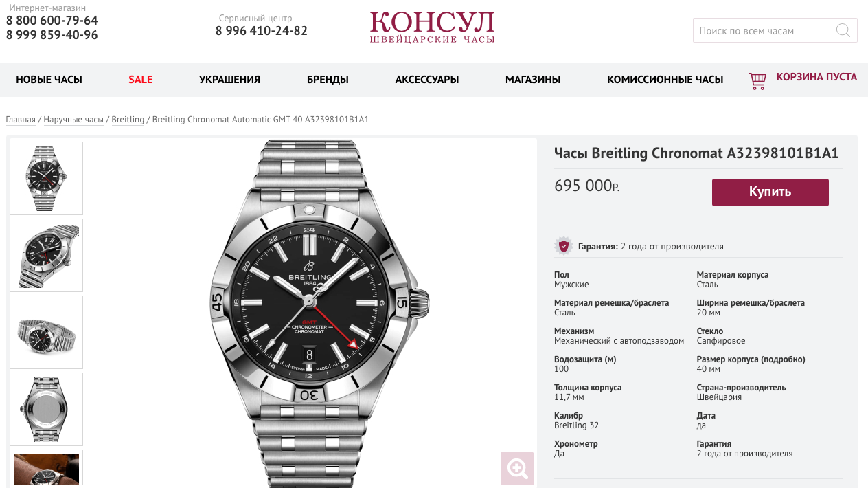Open the SALE menu item
Viewport: 868px width, 488px height.
click(x=141, y=80)
